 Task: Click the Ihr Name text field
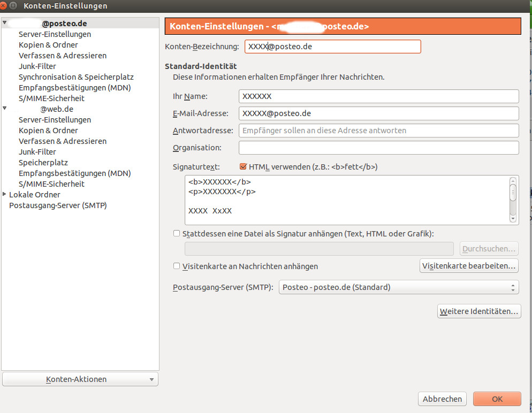[378, 96]
